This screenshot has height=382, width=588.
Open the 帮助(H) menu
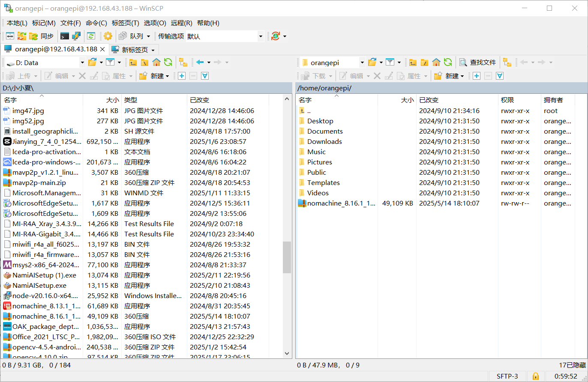[x=208, y=23]
